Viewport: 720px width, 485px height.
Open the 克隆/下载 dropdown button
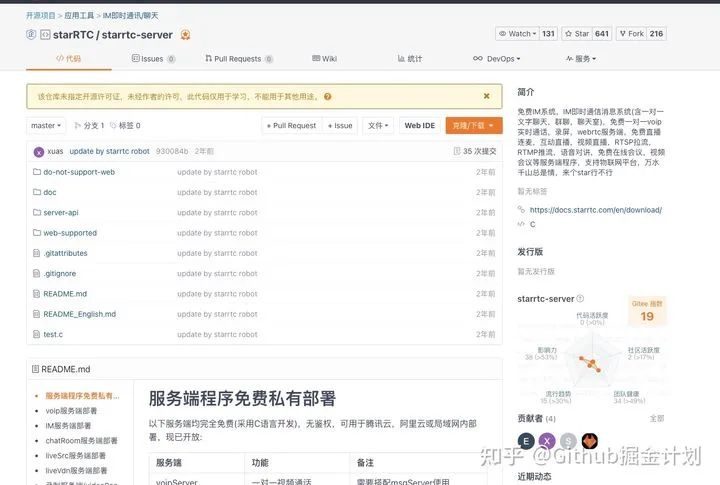[473, 125]
